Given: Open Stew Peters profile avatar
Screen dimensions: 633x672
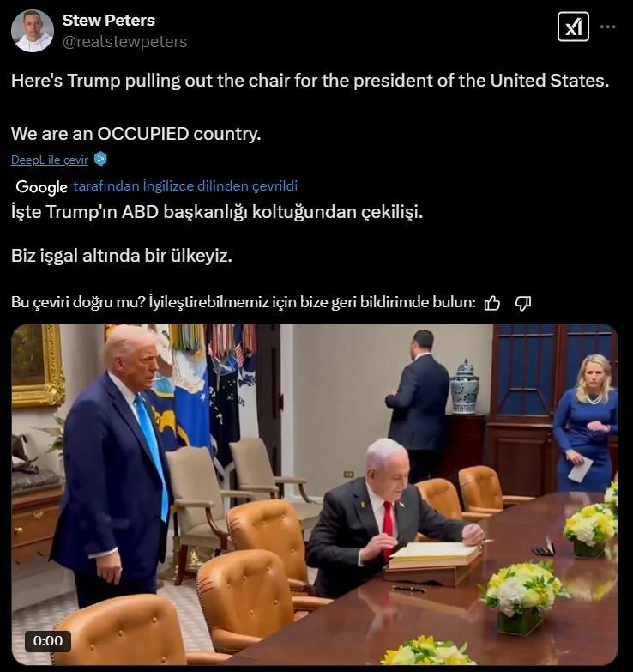Looking at the screenshot, I should 33,31.
